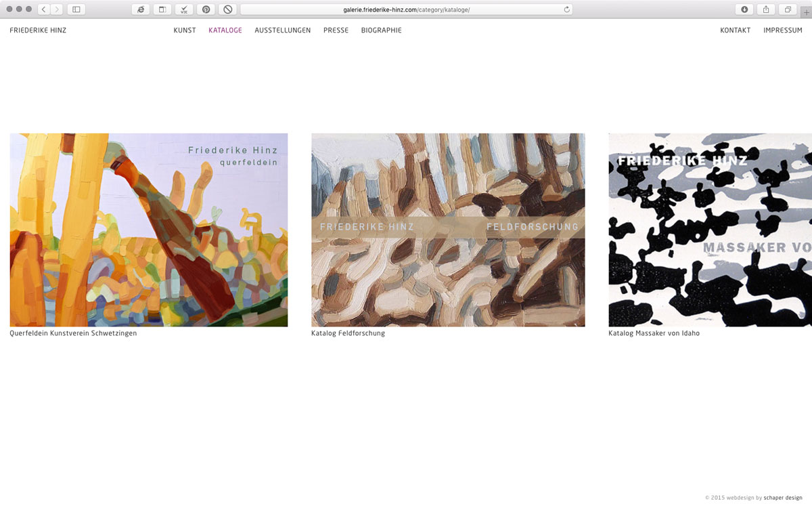Open the Katalog Feldforschung thumbnail image
812x508 pixels.
tap(448, 230)
